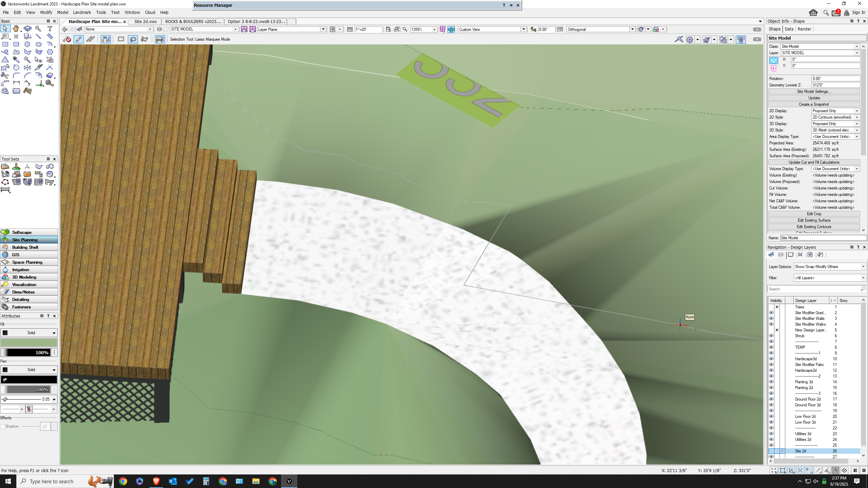Switch to the Site 2d.vwx tab
868x488 pixels.
(x=145, y=21)
